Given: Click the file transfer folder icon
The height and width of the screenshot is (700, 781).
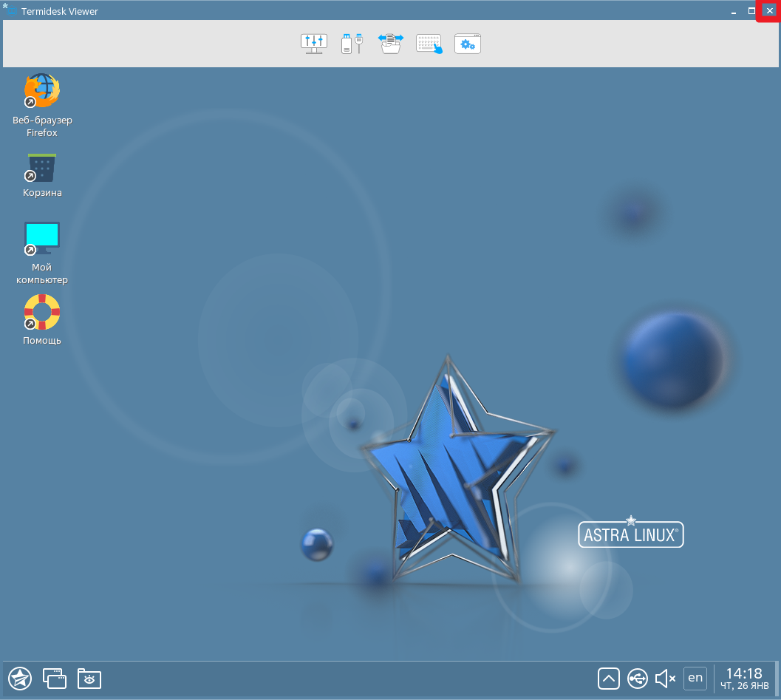Looking at the screenshot, I should [390, 44].
